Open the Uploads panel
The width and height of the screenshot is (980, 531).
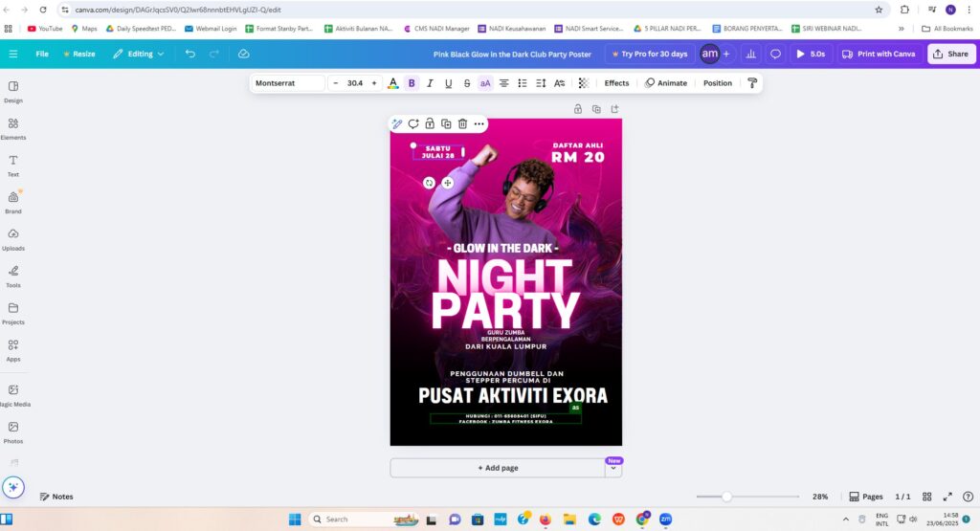click(x=13, y=239)
